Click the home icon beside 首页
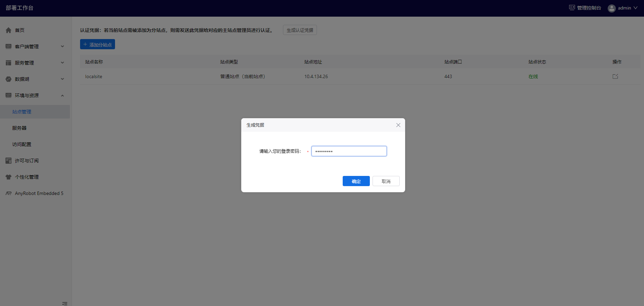 8,30
